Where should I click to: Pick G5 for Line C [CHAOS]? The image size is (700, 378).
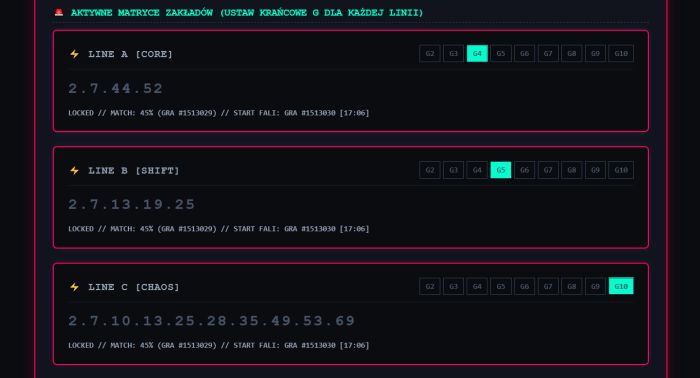click(x=501, y=287)
